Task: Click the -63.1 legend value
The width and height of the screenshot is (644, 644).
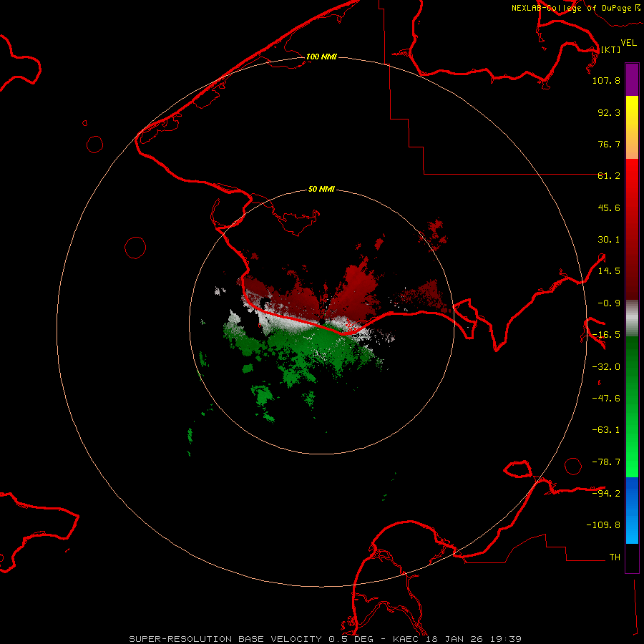Action: click(606, 430)
